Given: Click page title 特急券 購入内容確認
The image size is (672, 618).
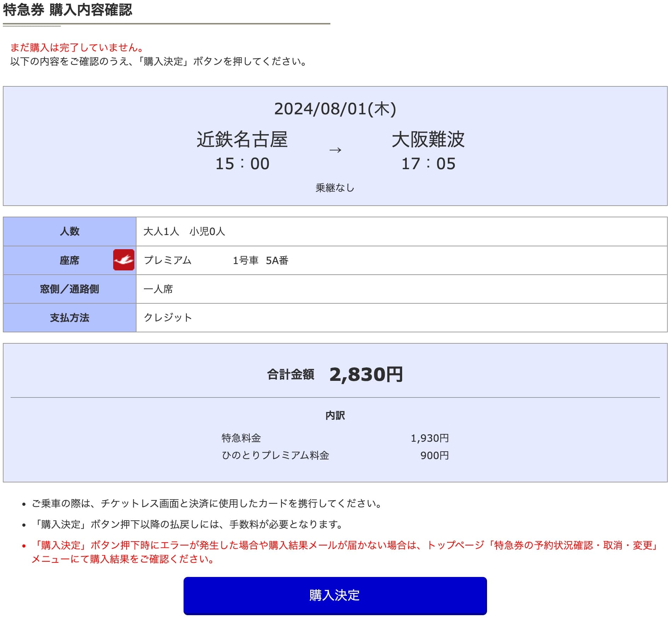Looking at the screenshot, I should 68,10.
